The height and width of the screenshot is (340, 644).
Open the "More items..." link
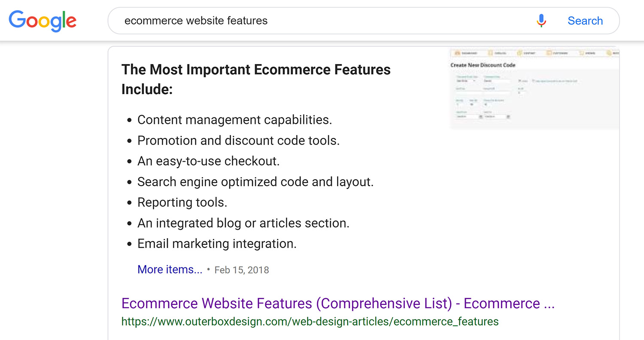coord(169,270)
